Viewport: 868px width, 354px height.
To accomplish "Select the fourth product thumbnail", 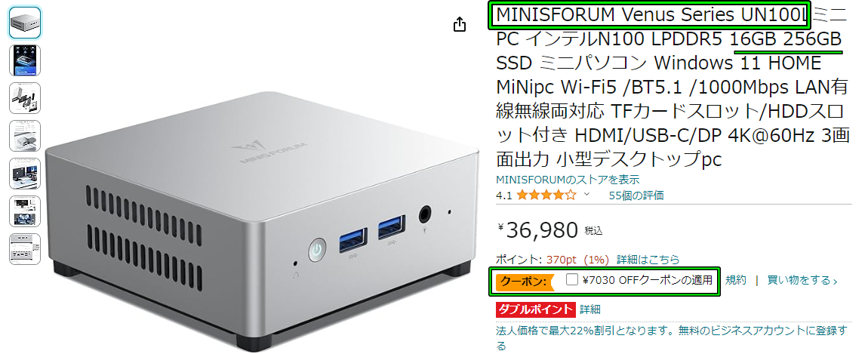I will pyautogui.click(x=25, y=136).
